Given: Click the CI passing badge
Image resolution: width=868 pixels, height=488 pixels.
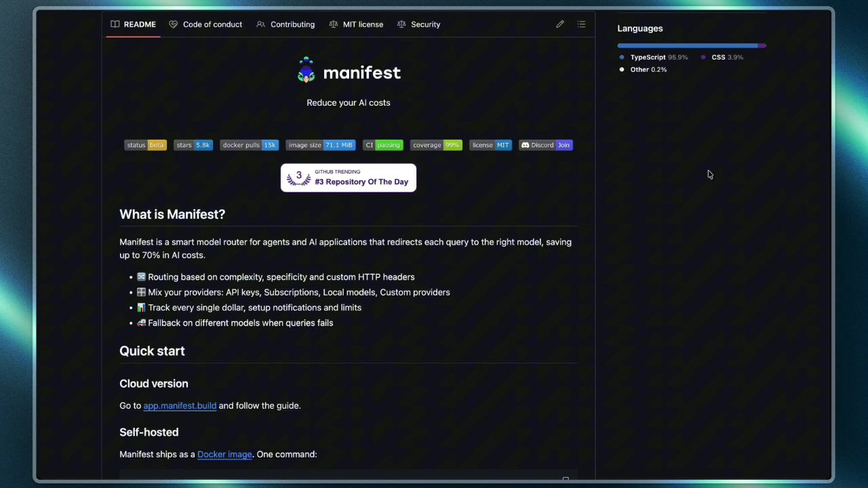Looking at the screenshot, I should coord(382,145).
